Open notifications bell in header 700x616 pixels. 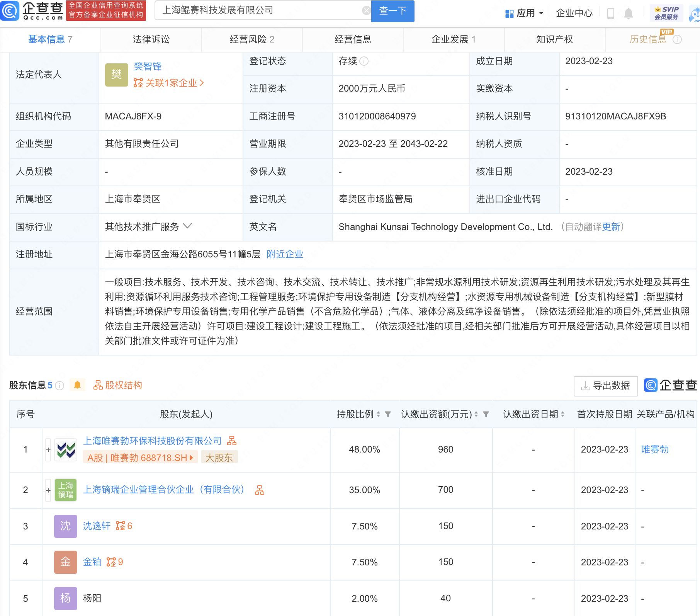point(629,14)
